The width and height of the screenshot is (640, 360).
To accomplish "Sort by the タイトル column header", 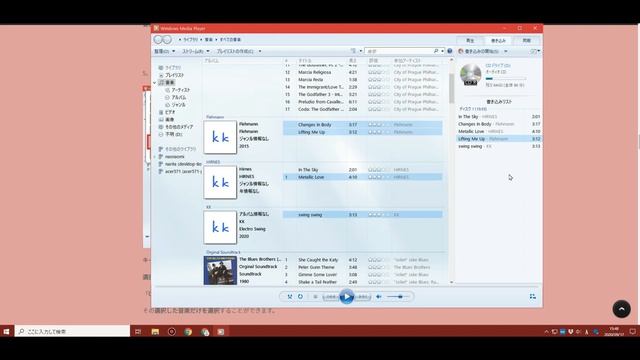I will click(304, 60).
